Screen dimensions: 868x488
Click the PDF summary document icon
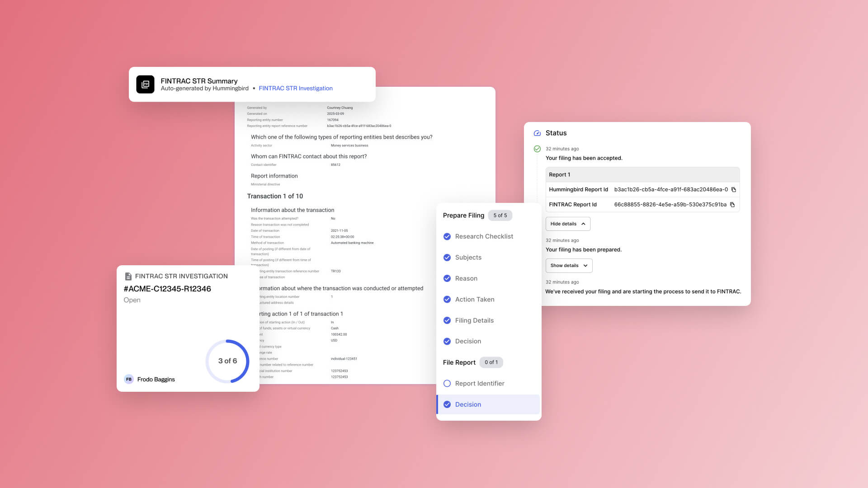pyautogui.click(x=145, y=84)
